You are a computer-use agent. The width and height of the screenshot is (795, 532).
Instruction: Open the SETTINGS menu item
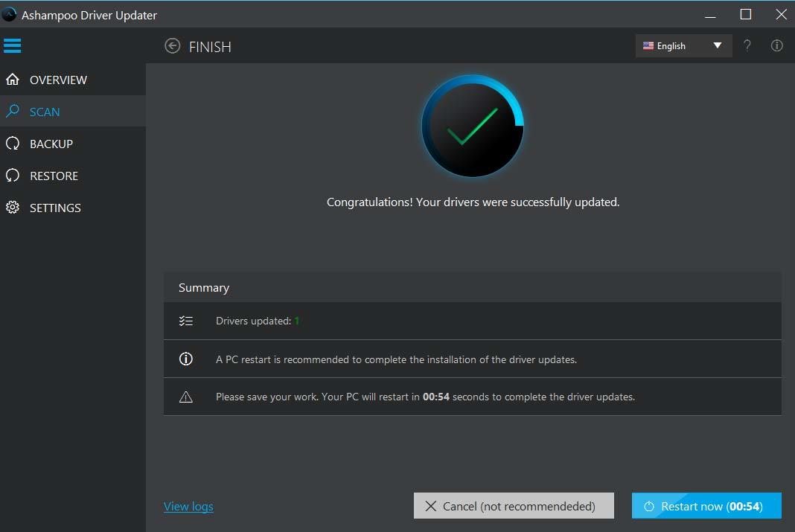(55, 208)
